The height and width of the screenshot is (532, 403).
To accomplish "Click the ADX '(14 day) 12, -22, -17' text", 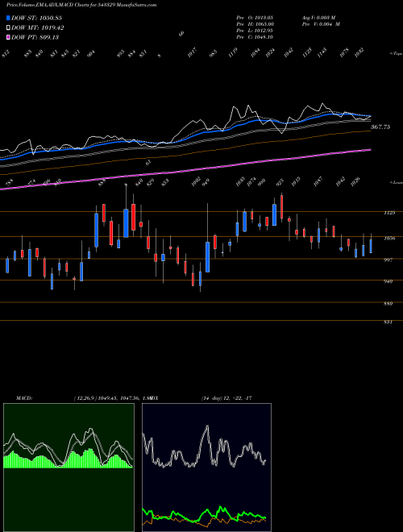I will point(226,398).
